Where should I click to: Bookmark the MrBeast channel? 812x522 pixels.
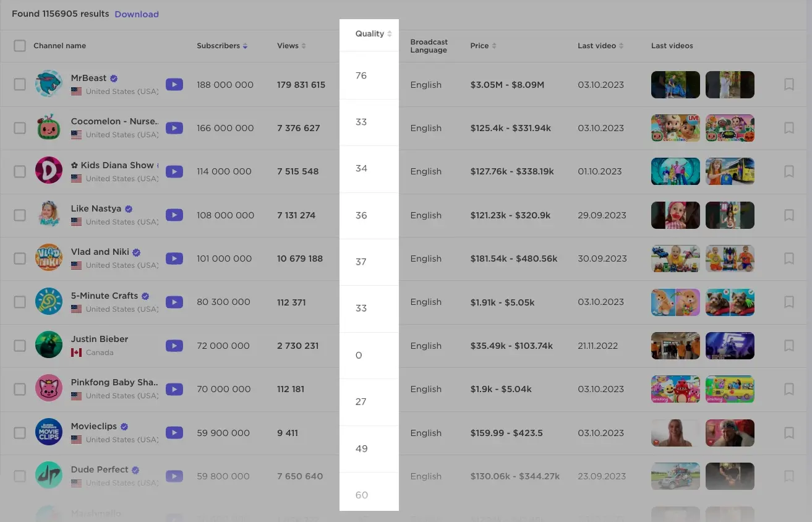coord(788,85)
